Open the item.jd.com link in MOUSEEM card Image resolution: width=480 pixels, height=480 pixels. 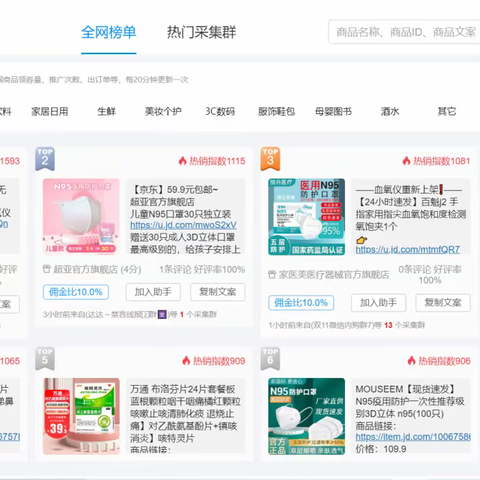pos(413,437)
